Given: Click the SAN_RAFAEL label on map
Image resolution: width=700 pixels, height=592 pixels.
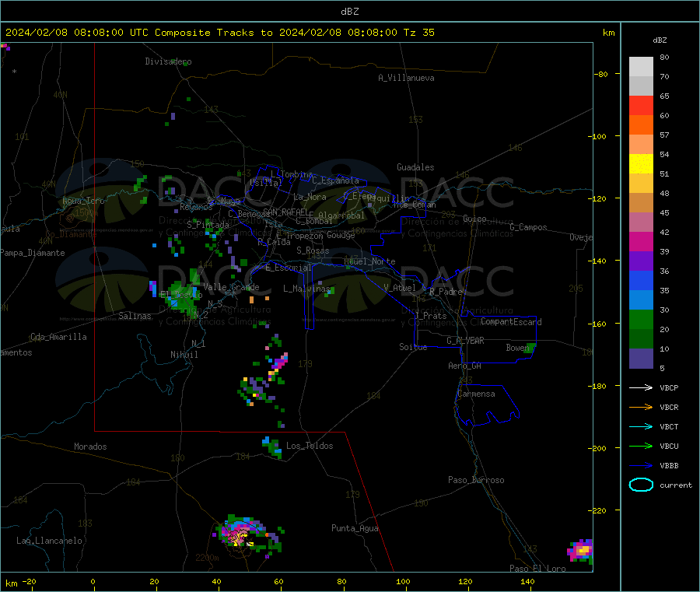Looking at the screenshot, I should coord(285,212).
